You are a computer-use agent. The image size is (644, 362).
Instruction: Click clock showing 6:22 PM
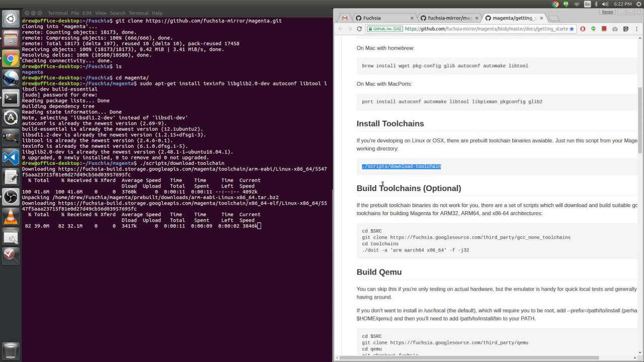point(624,4)
